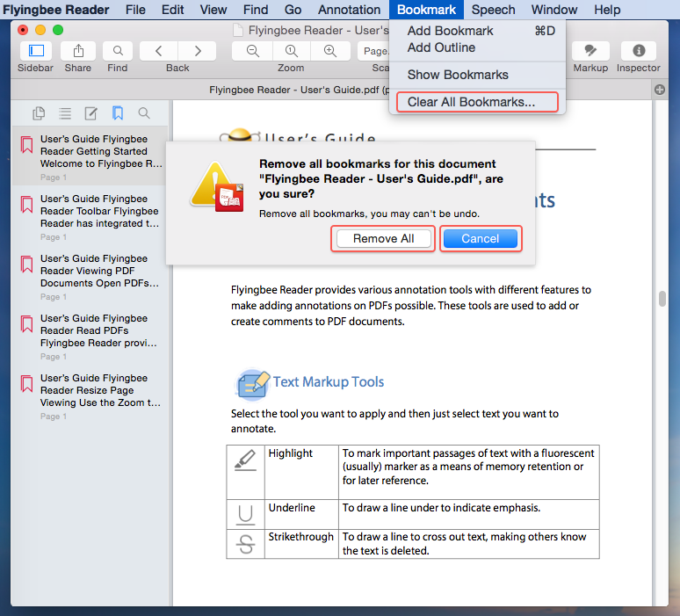Select bookmark 'Viewing PDF Documents Open PDFs'
Image resolution: width=680 pixels, height=616 pixels.
(90, 276)
